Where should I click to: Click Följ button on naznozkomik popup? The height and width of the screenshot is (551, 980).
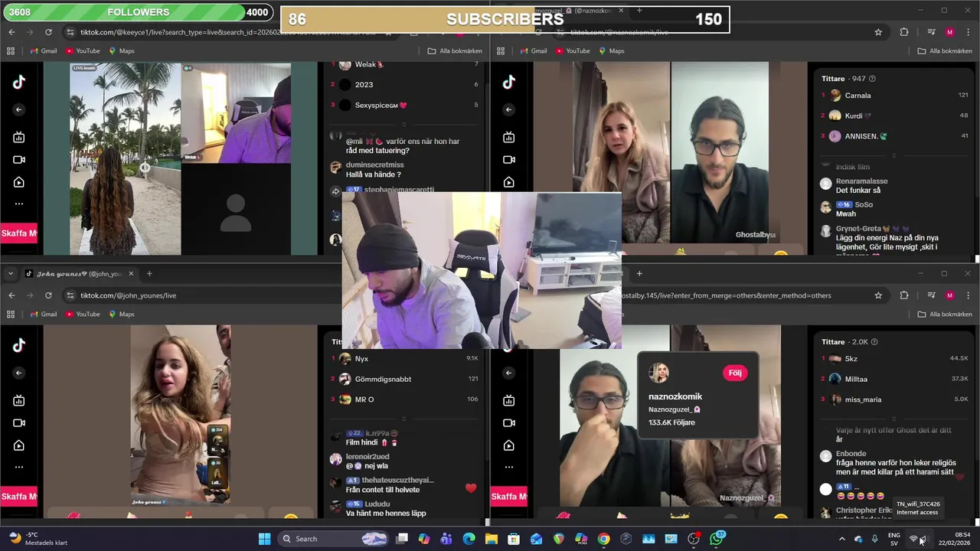(735, 373)
